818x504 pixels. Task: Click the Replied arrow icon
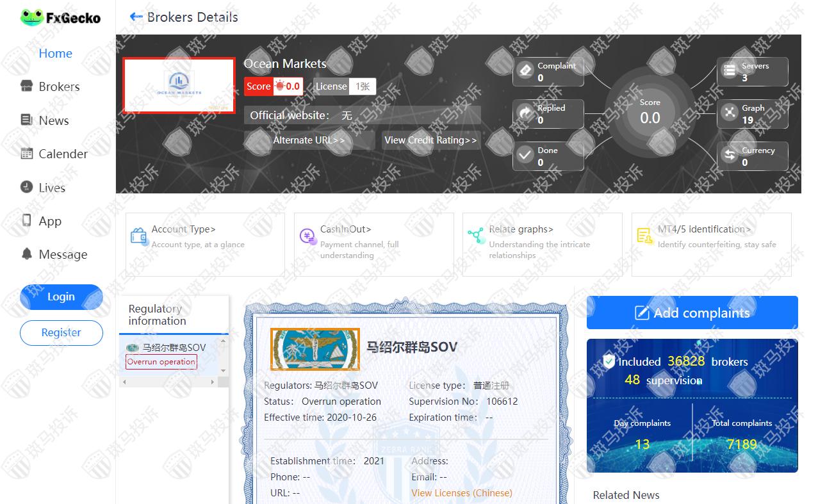click(526, 113)
